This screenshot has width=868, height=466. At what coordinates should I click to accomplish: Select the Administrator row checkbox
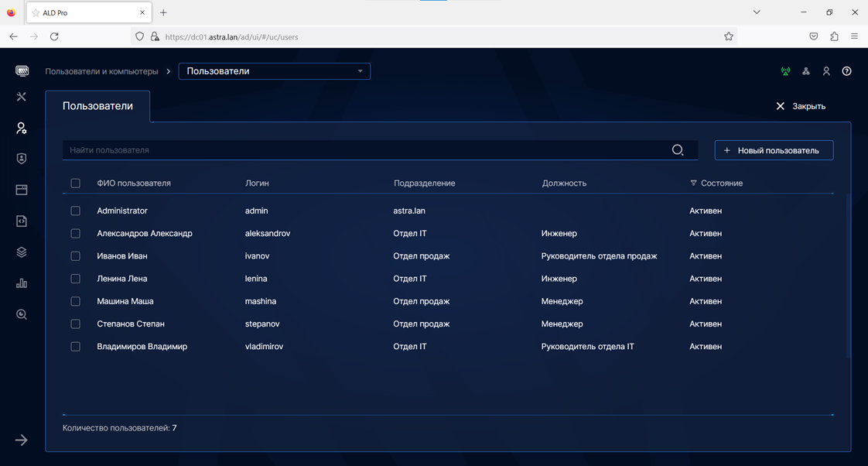[x=75, y=211]
